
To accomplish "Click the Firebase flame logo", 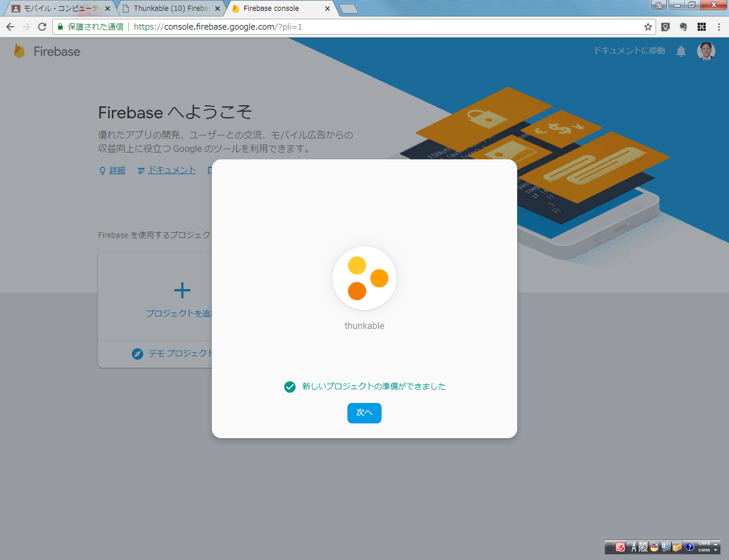I will [19, 51].
